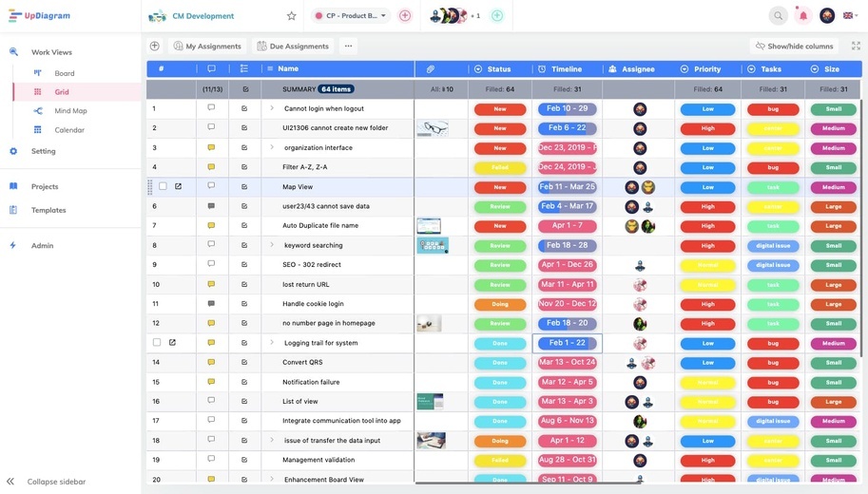868x494 pixels.
Task: Toggle fullscreen expand icon
Action: click(x=856, y=46)
